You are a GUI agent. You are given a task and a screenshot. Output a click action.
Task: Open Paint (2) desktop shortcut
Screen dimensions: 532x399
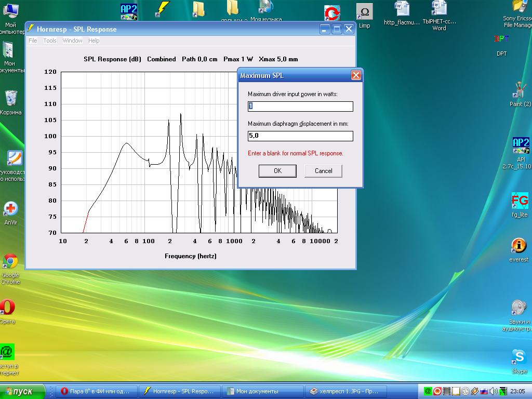click(520, 95)
